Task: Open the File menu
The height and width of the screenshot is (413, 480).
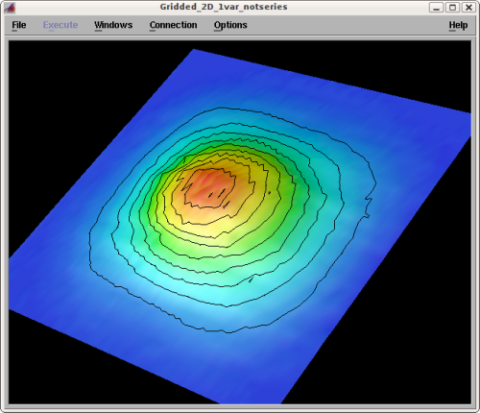Action: click(19, 25)
